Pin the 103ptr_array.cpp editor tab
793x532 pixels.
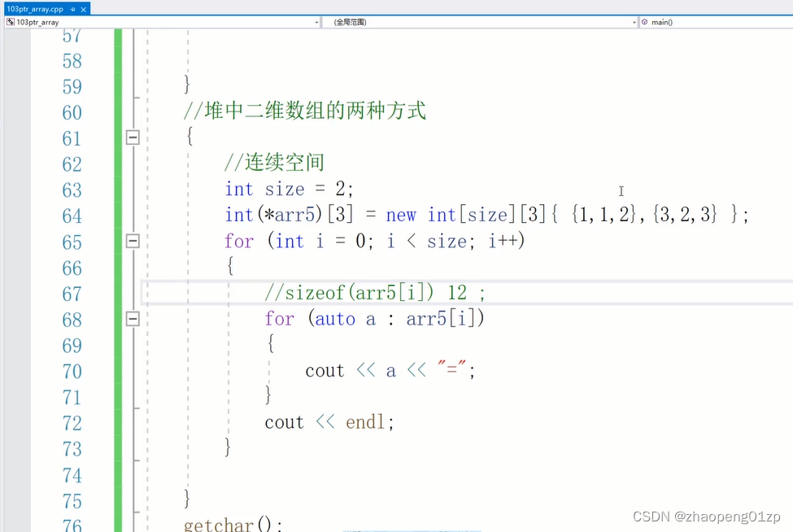tap(74, 9)
